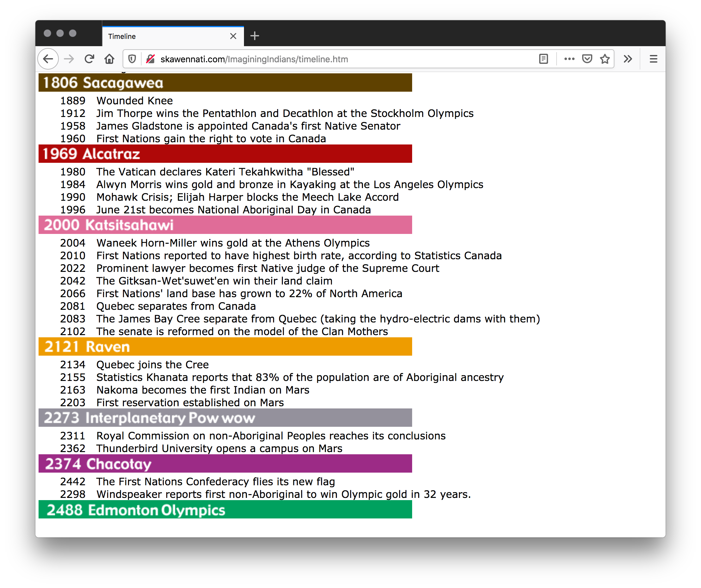The image size is (701, 588).
Task: Open a new browser tab
Action: tap(254, 36)
